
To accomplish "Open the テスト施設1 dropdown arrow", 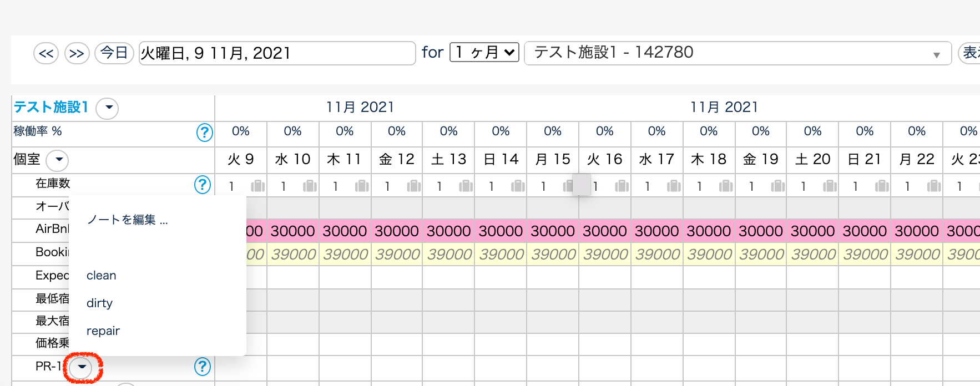I will tap(108, 108).
